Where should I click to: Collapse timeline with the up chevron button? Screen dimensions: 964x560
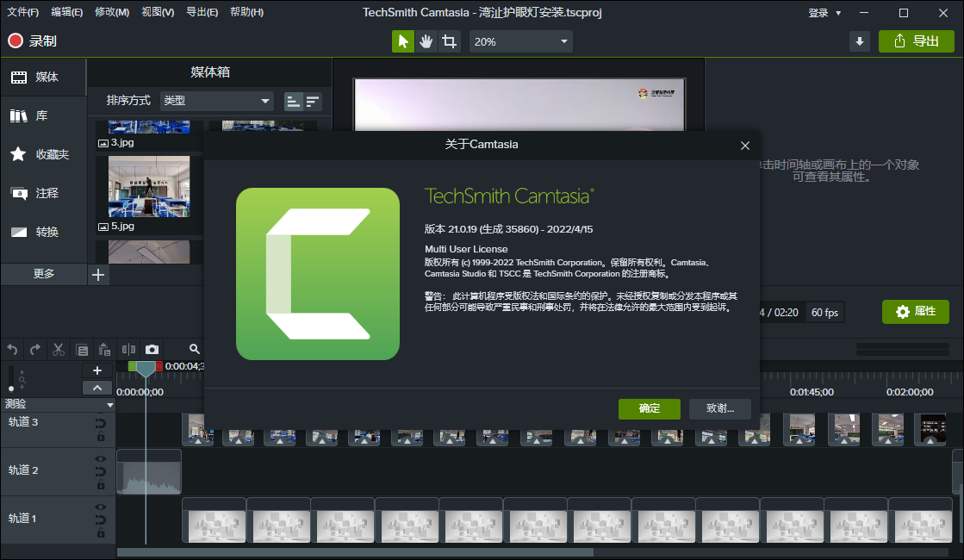(x=97, y=388)
